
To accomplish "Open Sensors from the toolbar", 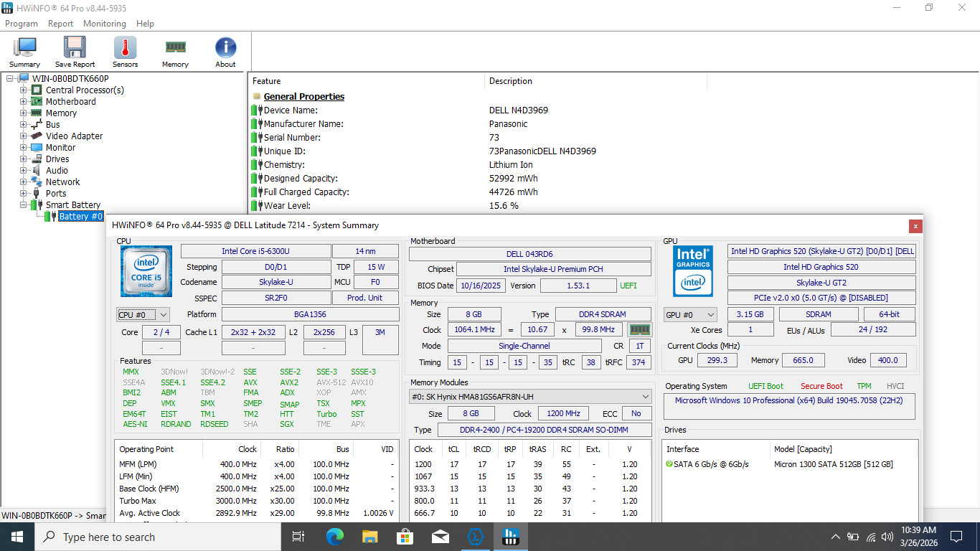I will coord(125,52).
